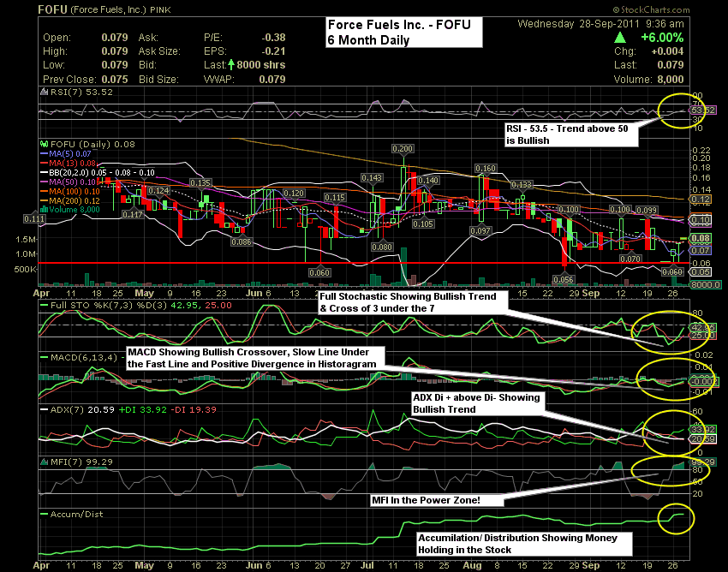Click the EPS value -0.21

tap(273, 51)
